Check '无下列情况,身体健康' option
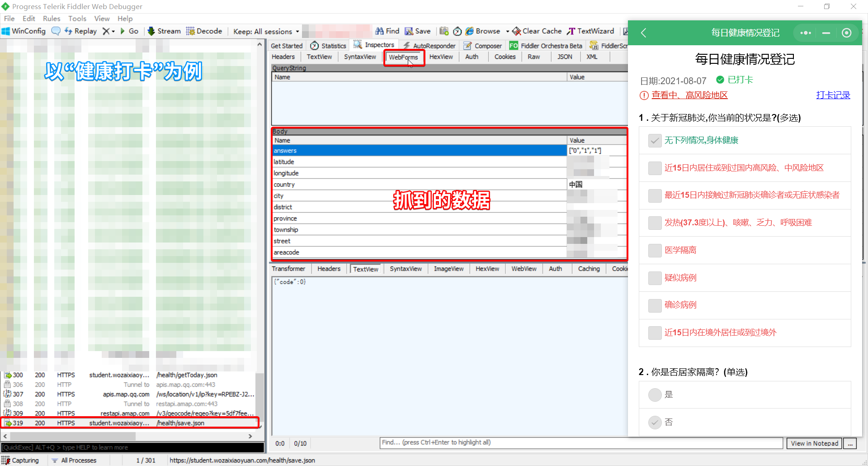This screenshot has height=466, width=868. pos(655,141)
